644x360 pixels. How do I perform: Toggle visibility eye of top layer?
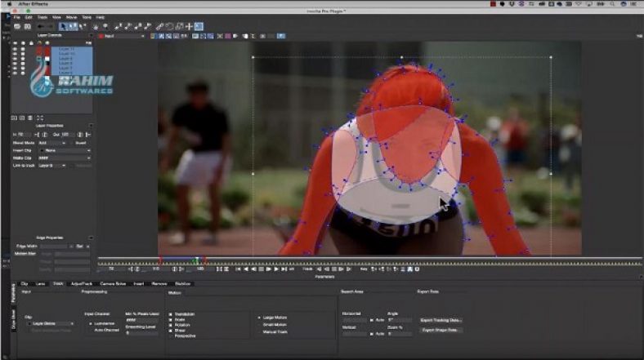point(15,50)
